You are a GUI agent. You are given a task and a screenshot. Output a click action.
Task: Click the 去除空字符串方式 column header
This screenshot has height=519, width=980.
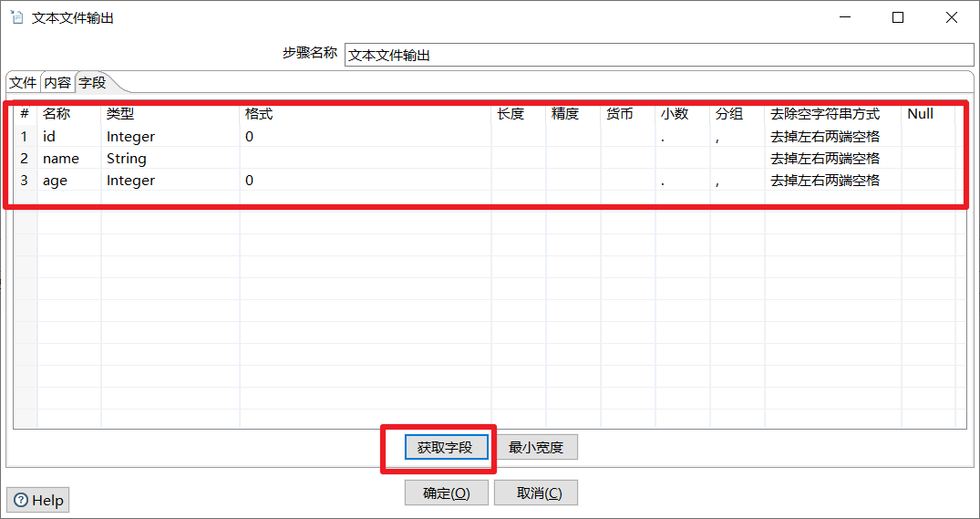[x=833, y=114]
